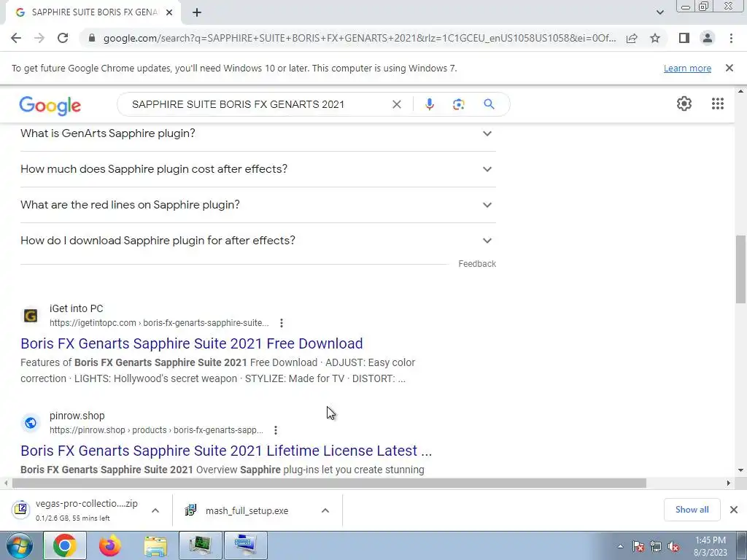Click the igetintopc.com URL breadcrumb
Viewport: 747px width, 560px height.
point(159,323)
